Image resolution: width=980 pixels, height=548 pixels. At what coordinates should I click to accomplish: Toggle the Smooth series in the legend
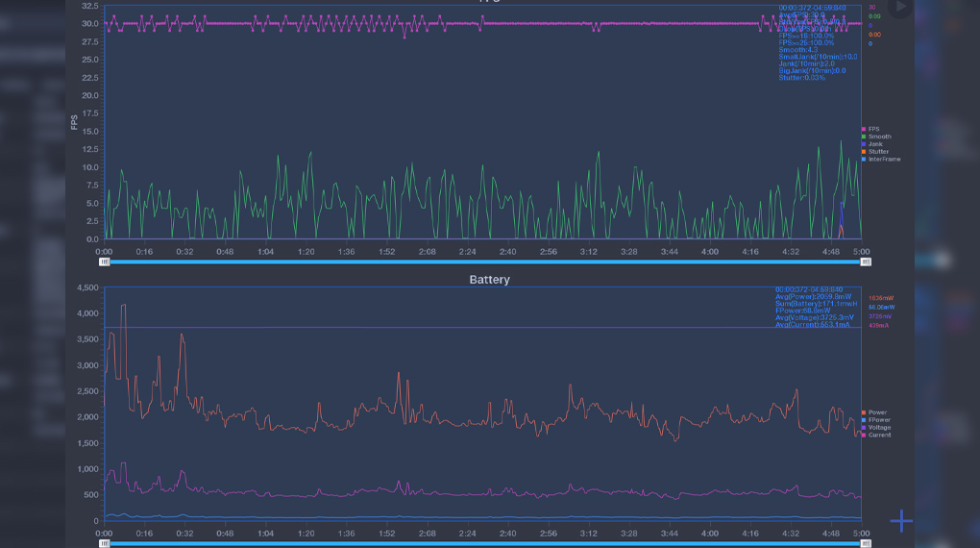click(876, 137)
